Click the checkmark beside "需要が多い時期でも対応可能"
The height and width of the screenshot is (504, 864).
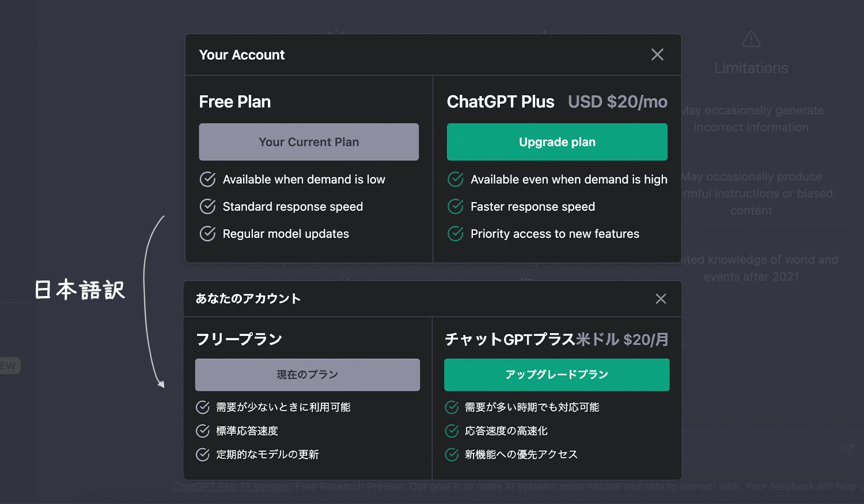pos(451,407)
